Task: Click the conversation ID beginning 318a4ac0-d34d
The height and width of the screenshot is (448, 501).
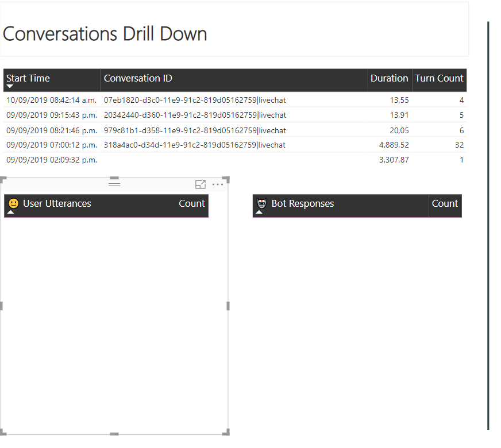Action: click(195, 145)
